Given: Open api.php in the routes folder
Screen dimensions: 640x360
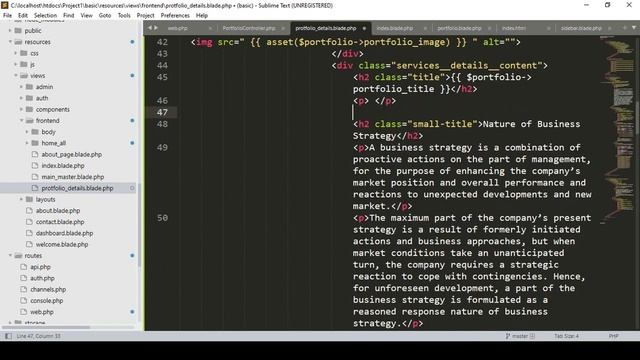Looking at the screenshot, I should click(40, 267).
